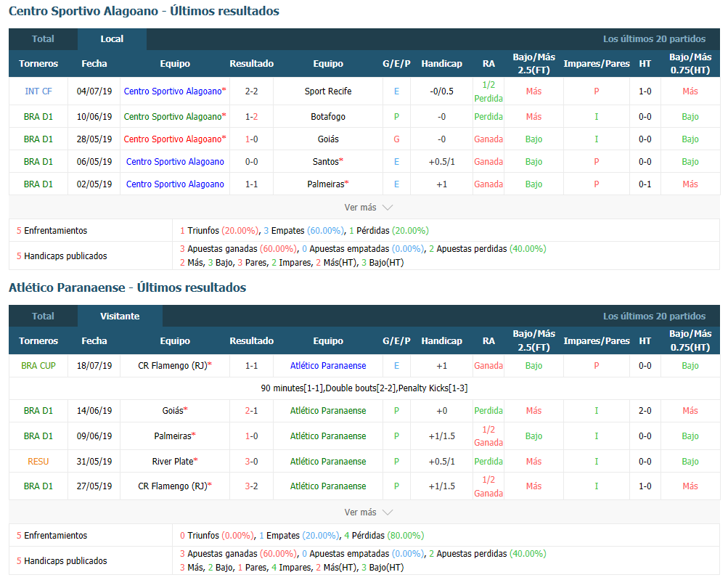Viewport: 728px width, 580px height.
Task: Open BRA CUP tournament link
Action: point(38,365)
